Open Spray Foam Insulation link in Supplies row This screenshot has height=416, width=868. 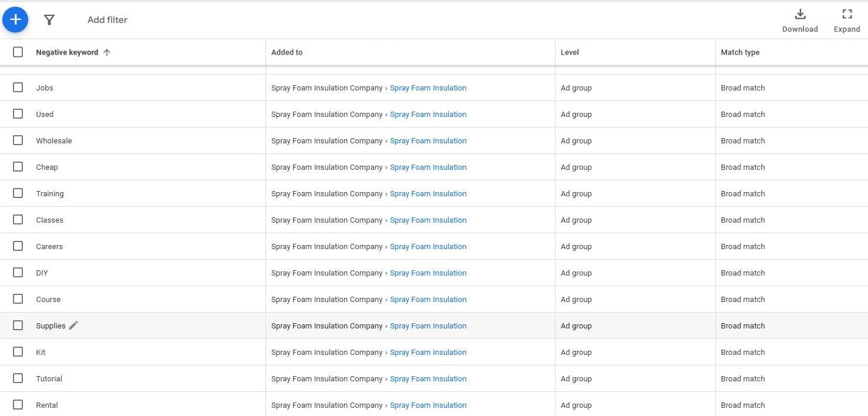428,326
